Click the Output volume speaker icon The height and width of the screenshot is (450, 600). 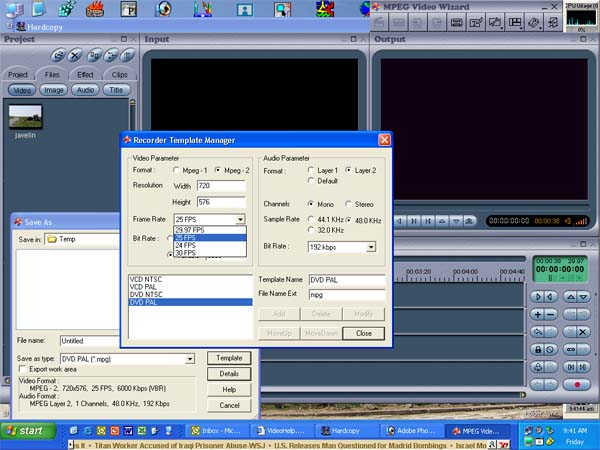click(x=567, y=221)
